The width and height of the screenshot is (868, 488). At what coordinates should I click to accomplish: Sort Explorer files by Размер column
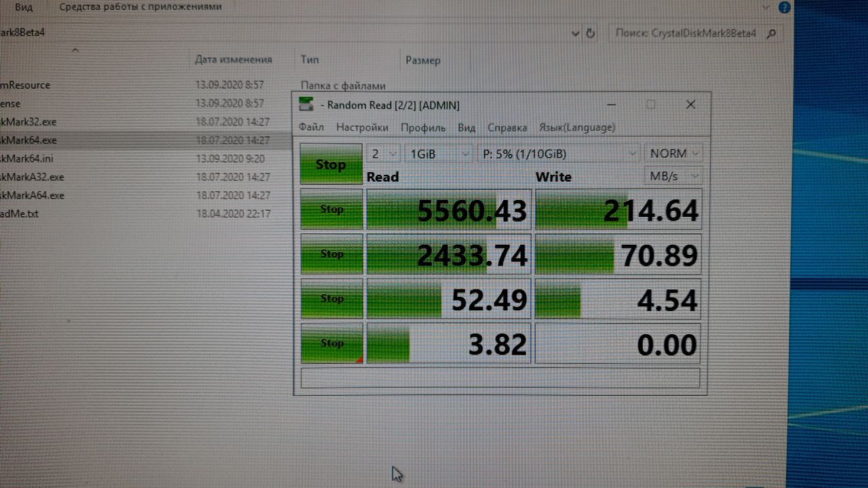(x=423, y=60)
